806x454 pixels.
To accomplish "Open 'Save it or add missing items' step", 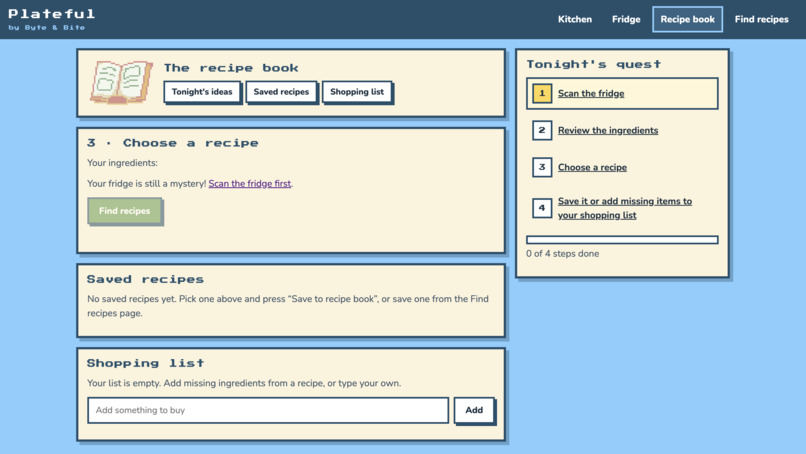I will click(x=625, y=208).
